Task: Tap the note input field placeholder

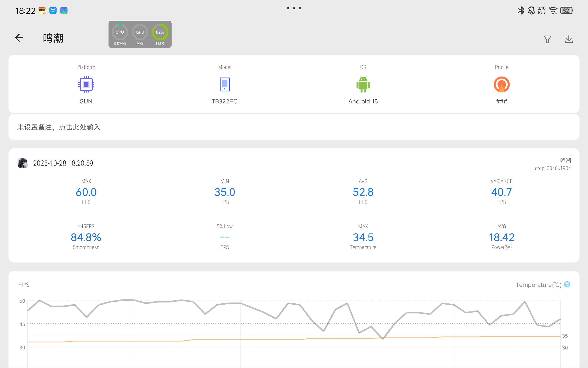Action: pos(294,127)
